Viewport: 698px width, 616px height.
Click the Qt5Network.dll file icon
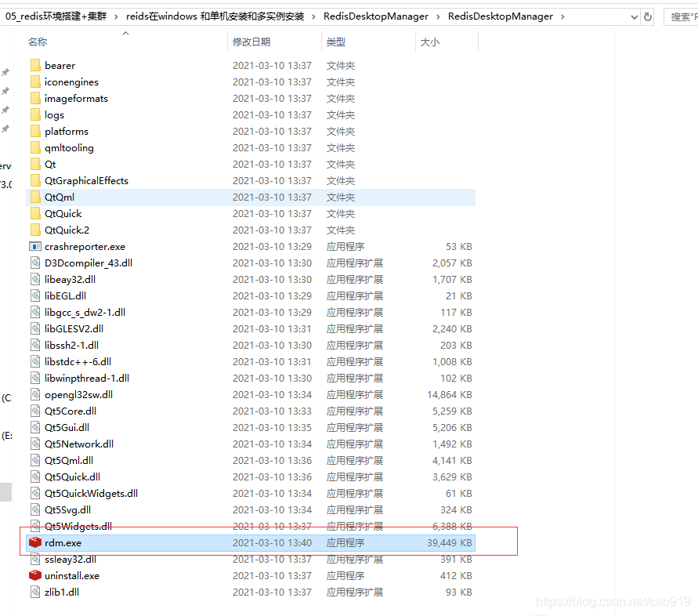coord(35,444)
